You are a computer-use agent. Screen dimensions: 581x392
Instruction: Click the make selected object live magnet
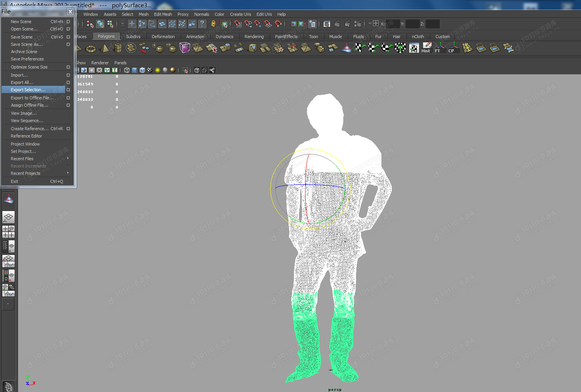point(278,24)
